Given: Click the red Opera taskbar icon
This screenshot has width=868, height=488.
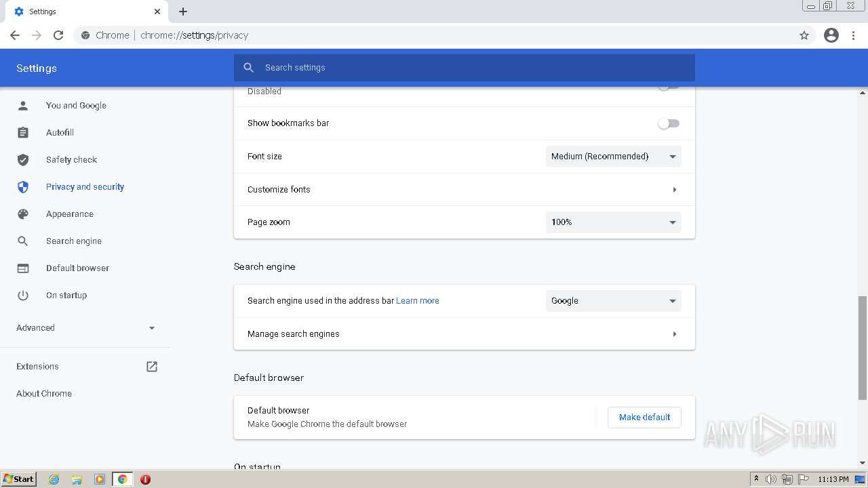Looking at the screenshot, I should [x=145, y=479].
